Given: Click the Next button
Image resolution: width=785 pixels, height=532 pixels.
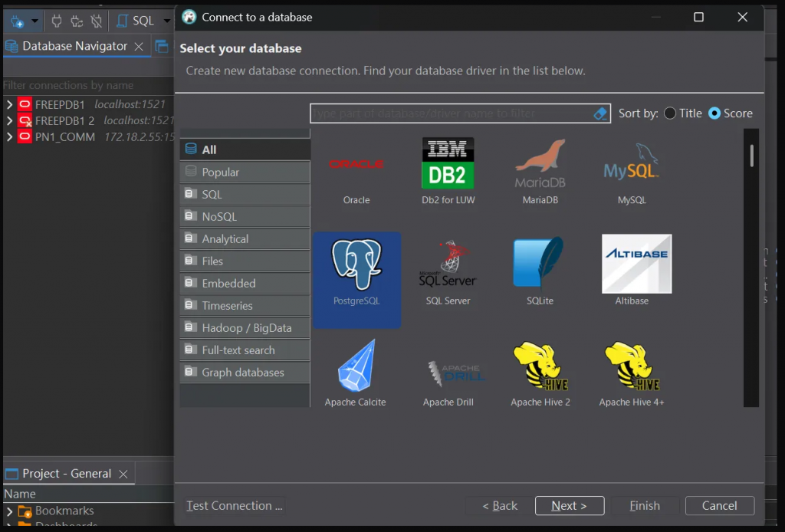Looking at the screenshot, I should pyautogui.click(x=570, y=505).
